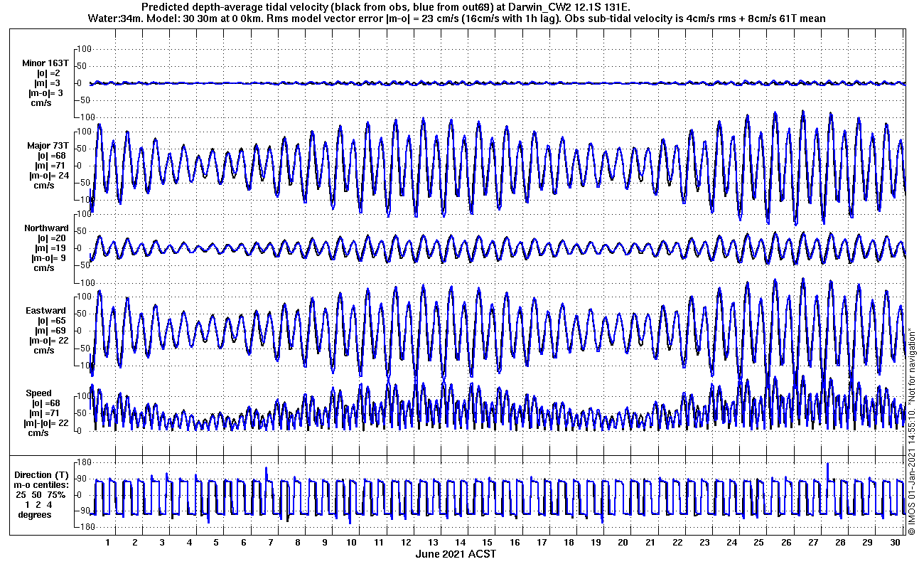
Task: Click the '25 50 75%' centiles text
Action: point(42,495)
